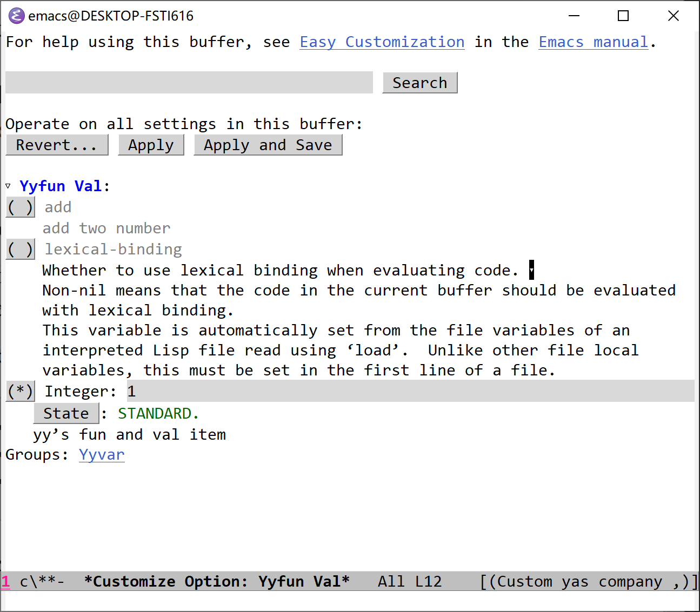Collapse the Yyfun Val option triangle
The height and width of the screenshot is (612, 700).
[8, 186]
